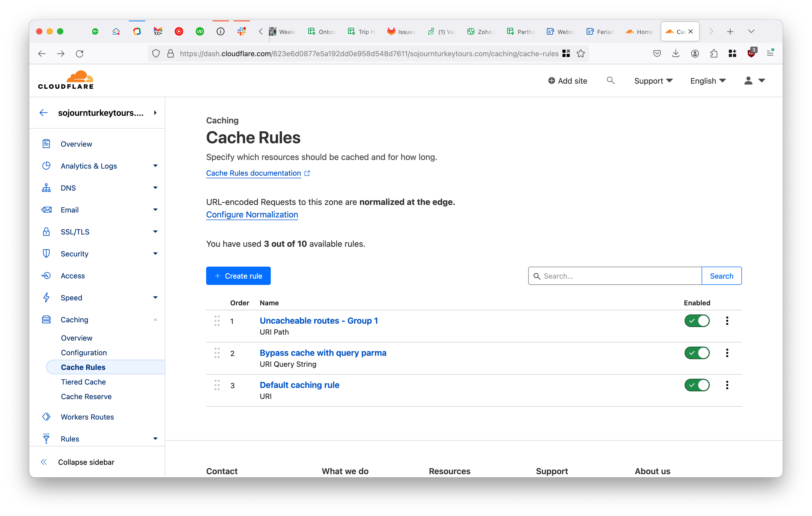Open three-dot menu for Default caching rule
This screenshot has height=516, width=812.
(x=727, y=385)
